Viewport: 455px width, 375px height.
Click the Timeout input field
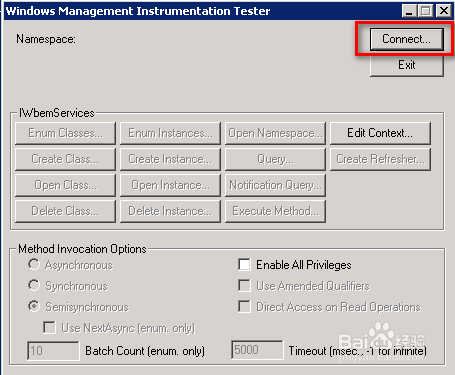pyautogui.click(x=257, y=350)
